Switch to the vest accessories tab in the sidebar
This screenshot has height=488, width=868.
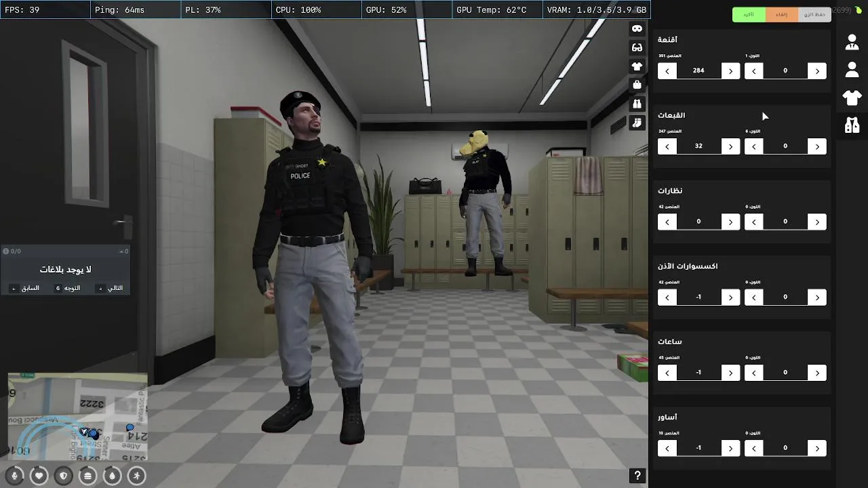852,125
